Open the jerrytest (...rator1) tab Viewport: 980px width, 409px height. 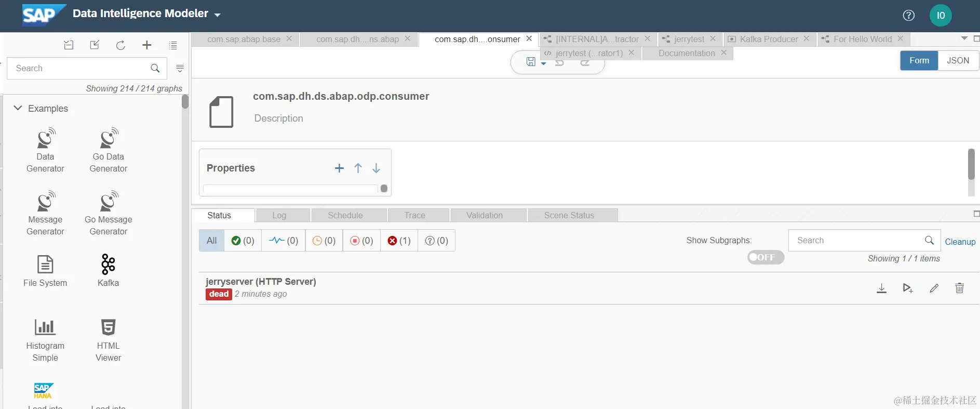click(589, 53)
